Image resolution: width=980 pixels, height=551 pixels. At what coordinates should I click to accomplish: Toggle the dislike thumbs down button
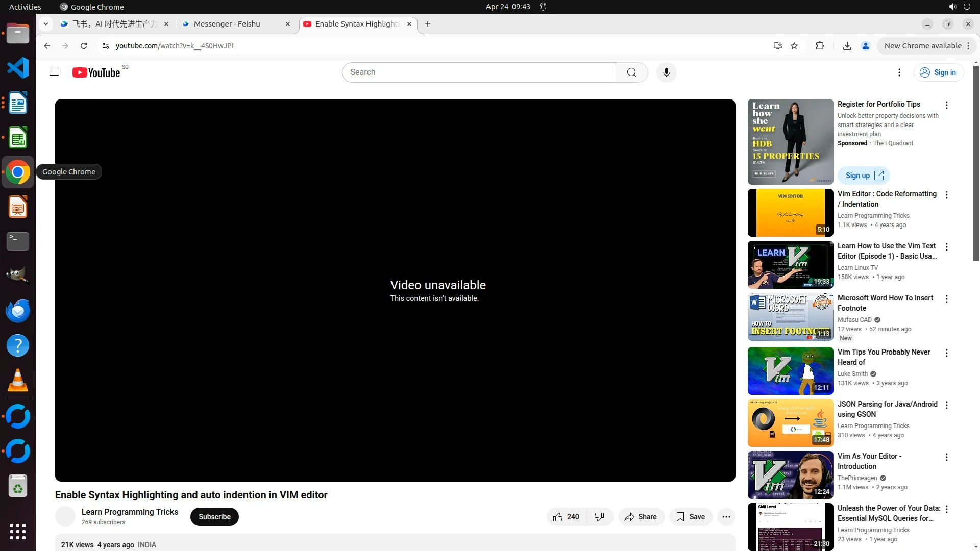coord(600,517)
